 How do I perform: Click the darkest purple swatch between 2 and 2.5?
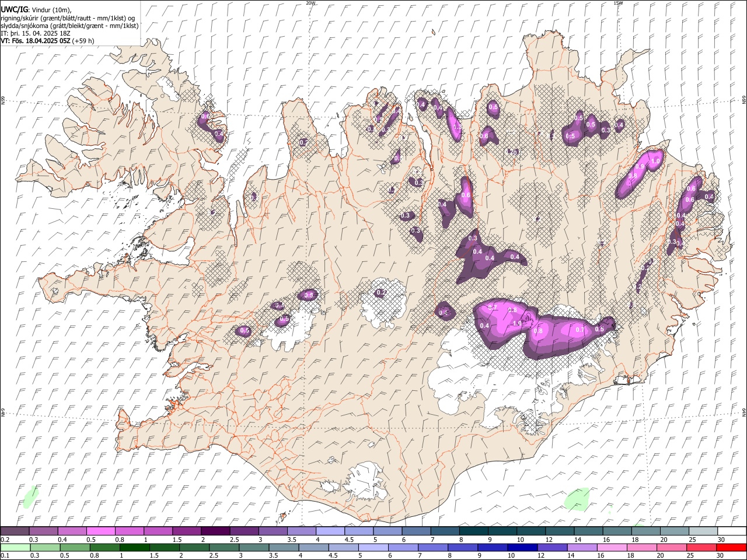215,531
